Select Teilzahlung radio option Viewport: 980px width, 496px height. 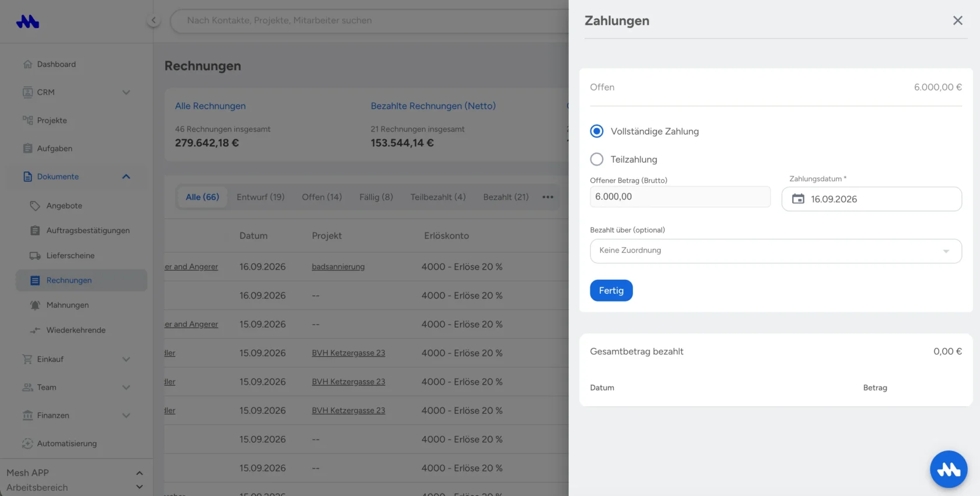tap(597, 159)
